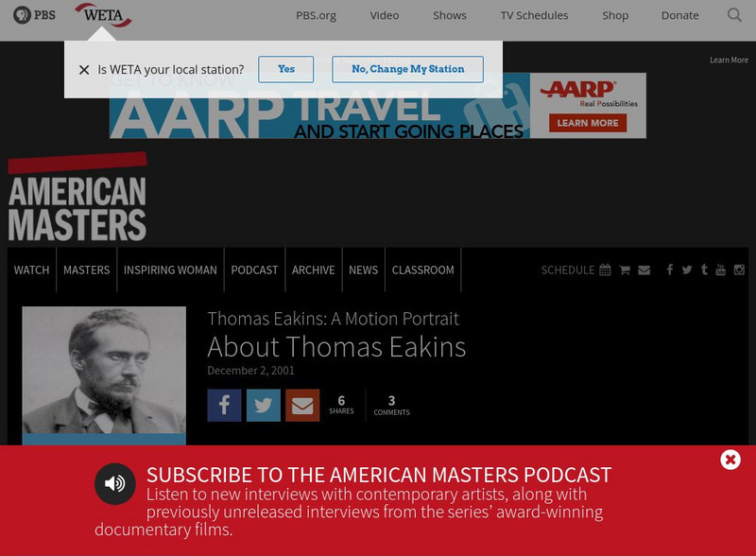
Task: Confirm WETA with the Yes button
Action: pyautogui.click(x=286, y=69)
